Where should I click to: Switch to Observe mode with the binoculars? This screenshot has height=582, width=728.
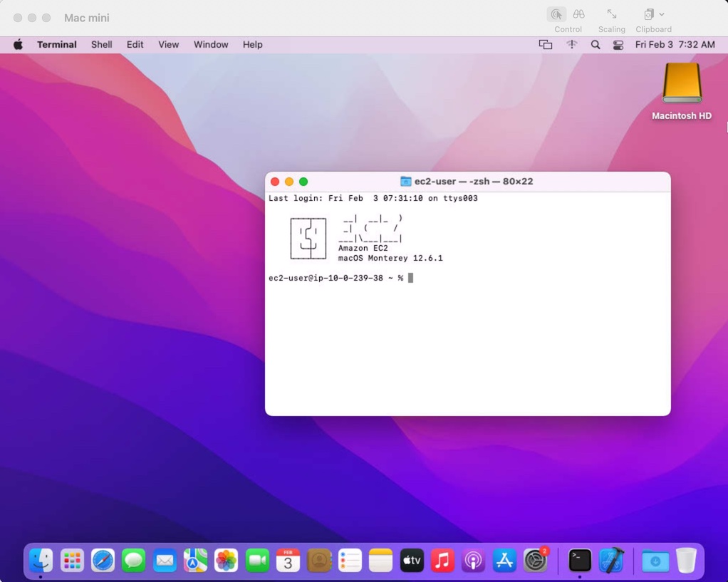click(x=578, y=14)
